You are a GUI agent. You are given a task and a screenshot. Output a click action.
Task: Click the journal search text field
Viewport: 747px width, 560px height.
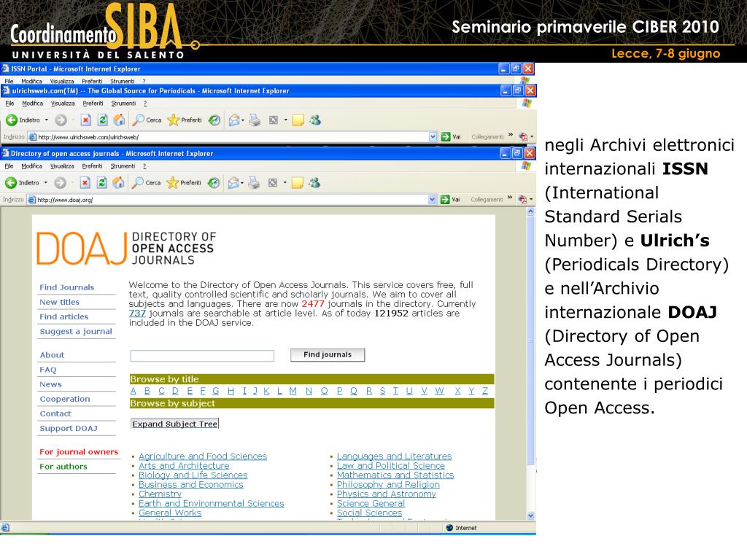tap(202, 356)
